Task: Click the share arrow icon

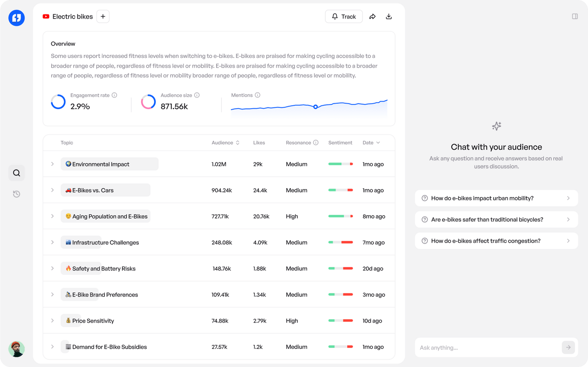Action: point(372,16)
